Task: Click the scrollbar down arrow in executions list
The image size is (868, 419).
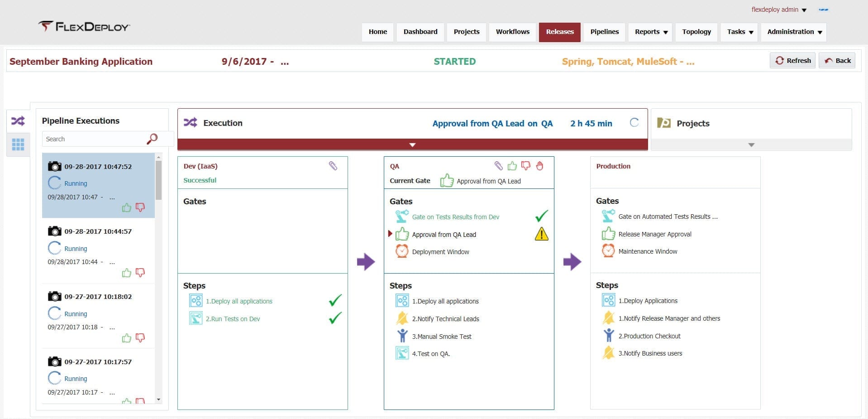Action: pyautogui.click(x=158, y=400)
